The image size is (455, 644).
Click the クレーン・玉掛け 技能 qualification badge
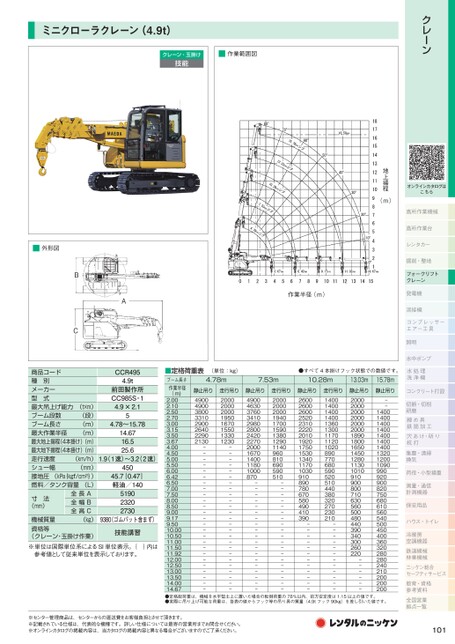click(182, 59)
